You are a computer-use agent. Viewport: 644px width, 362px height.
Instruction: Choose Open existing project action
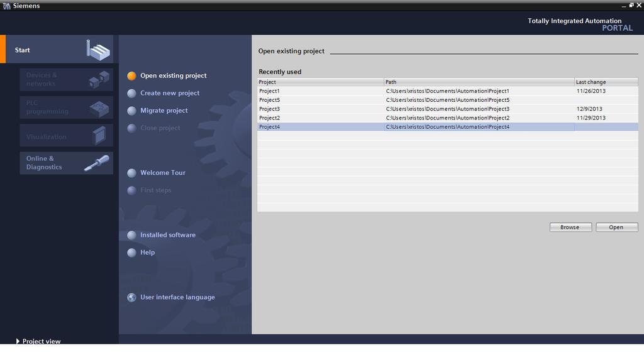[174, 75]
